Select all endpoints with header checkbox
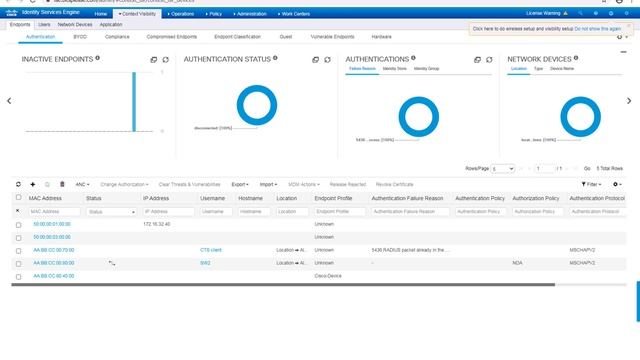 (18, 198)
